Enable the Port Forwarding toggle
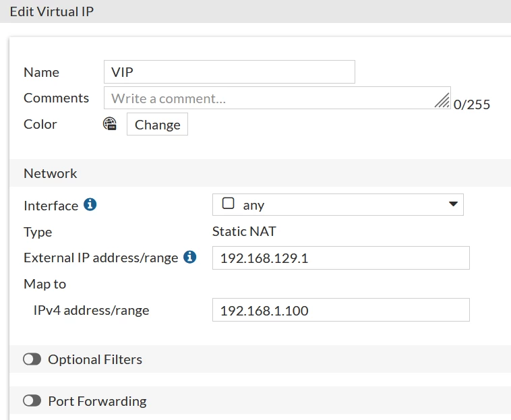The height and width of the screenshot is (420, 511). tap(32, 400)
